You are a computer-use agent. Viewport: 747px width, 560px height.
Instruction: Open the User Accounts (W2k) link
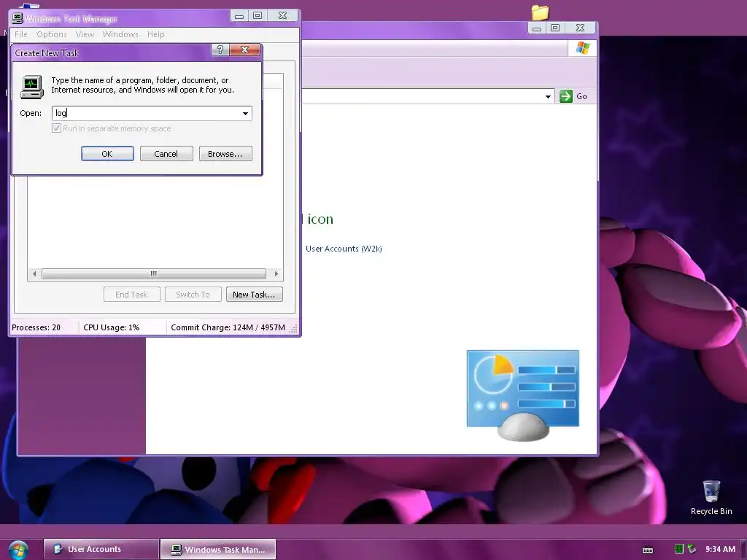(x=344, y=249)
